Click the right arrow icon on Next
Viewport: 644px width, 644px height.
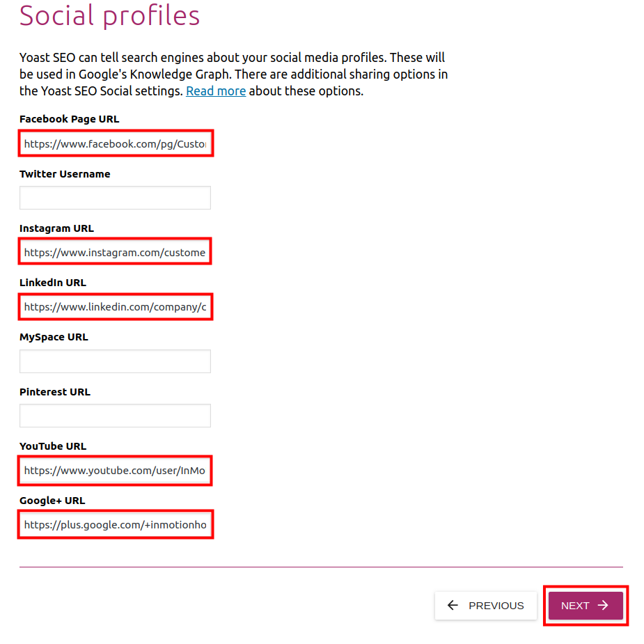point(604,606)
